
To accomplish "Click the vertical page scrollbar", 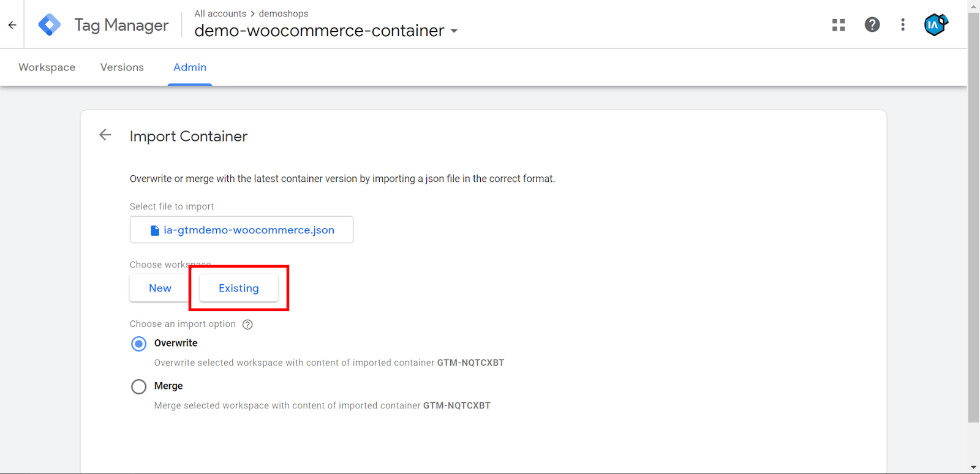I will click(973, 214).
